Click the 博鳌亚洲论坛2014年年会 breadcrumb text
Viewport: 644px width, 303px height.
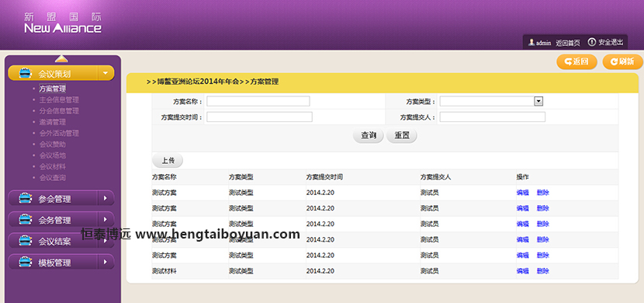pyautogui.click(x=198, y=82)
